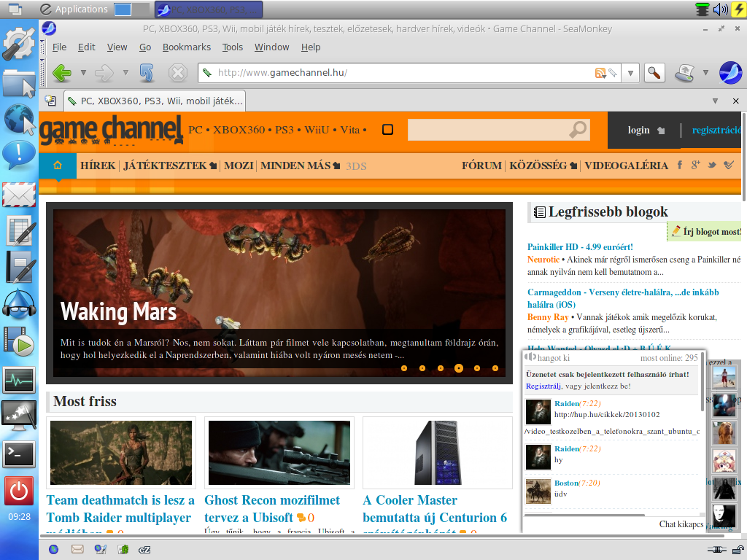Turn off chat via Chat kikapcs
This screenshot has width=747, height=560.
point(681,524)
